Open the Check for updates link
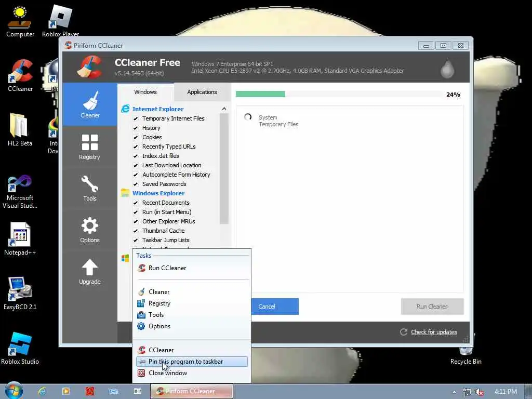 (x=434, y=332)
